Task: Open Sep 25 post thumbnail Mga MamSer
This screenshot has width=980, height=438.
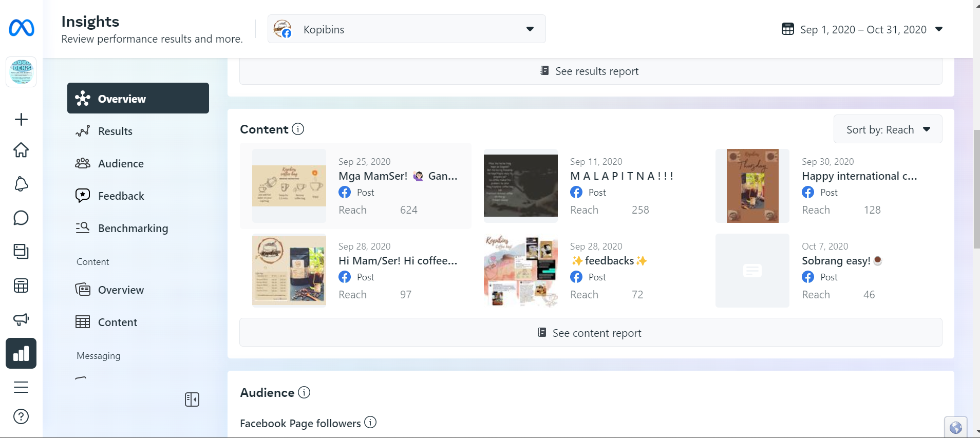Action: coord(289,186)
